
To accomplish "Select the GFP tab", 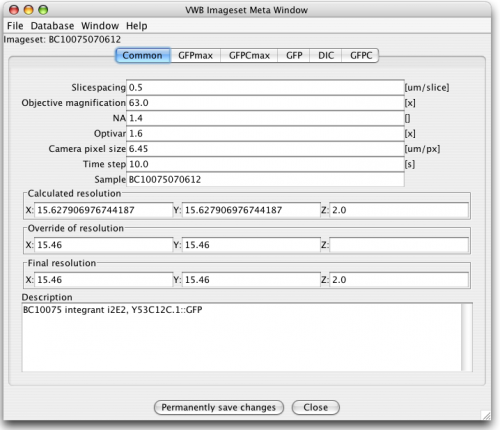I will (x=294, y=55).
